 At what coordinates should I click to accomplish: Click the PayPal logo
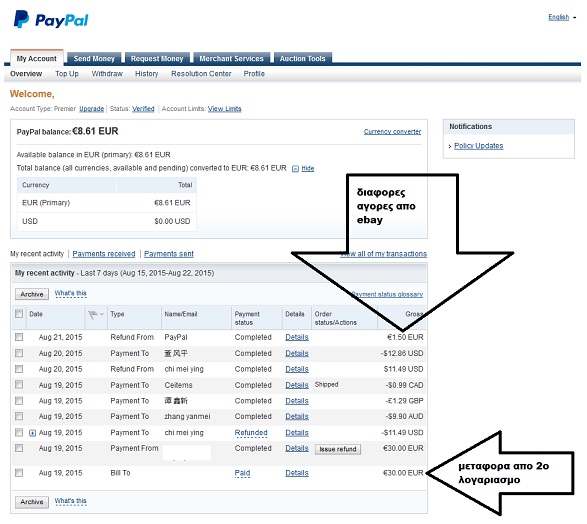51,19
